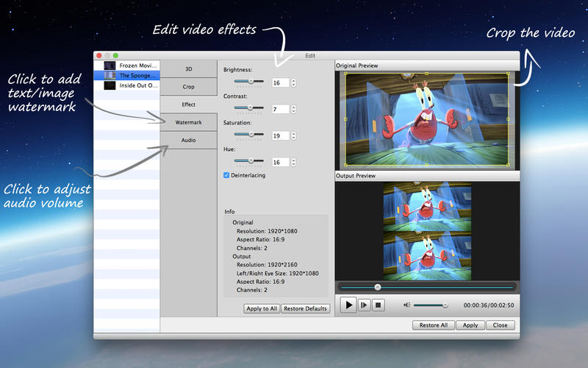Click the playback progress slider knob
Image resolution: width=588 pixels, height=368 pixels.
[x=378, y=287]
